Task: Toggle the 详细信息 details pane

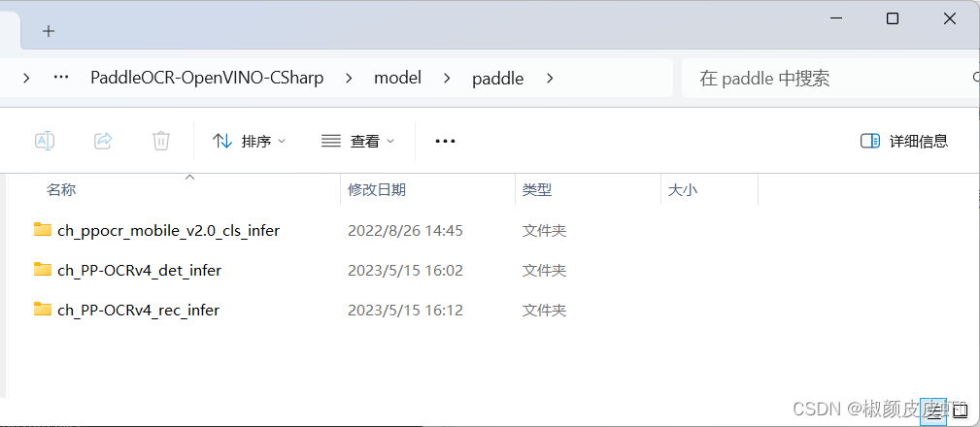Action: 904,141
